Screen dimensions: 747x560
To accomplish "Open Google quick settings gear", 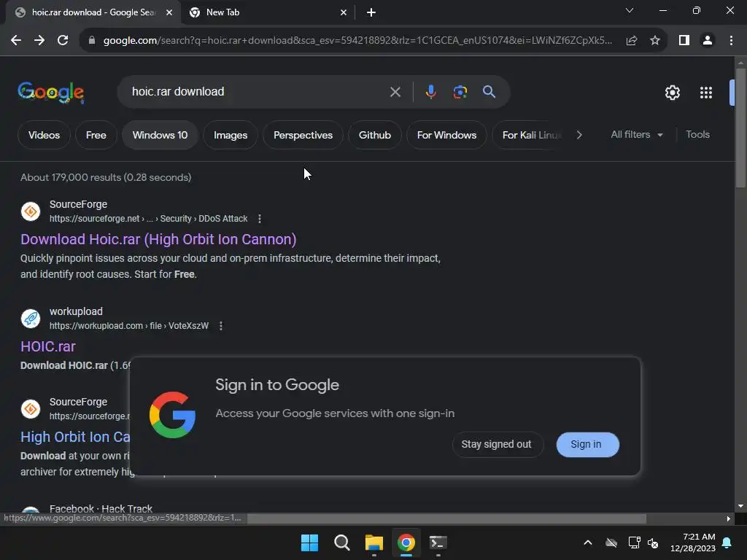I will [x=672, y=93].
